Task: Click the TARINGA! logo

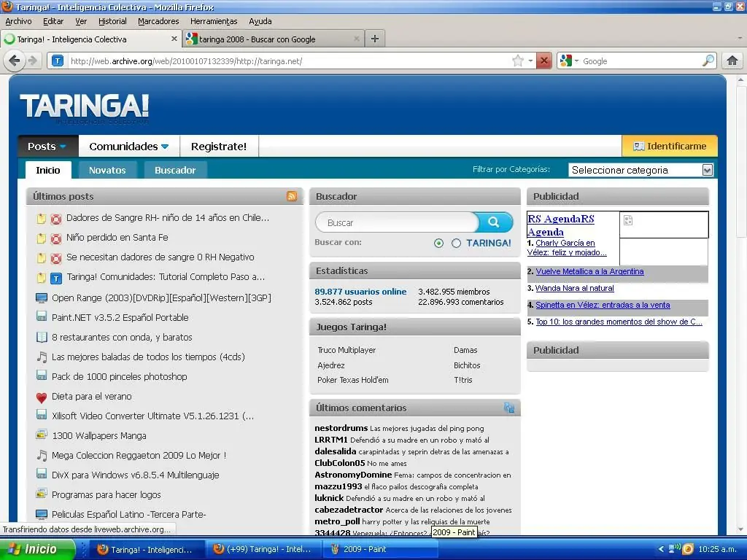Action: (85, 106)
